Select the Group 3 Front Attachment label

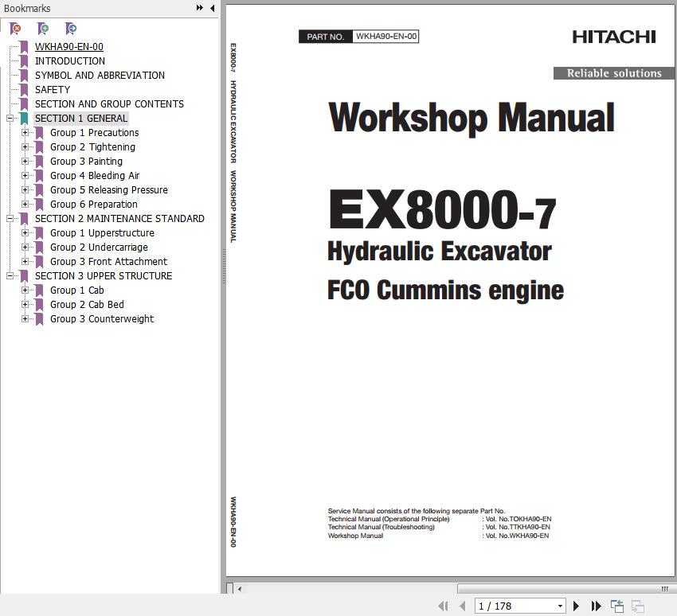pos(108,261)
